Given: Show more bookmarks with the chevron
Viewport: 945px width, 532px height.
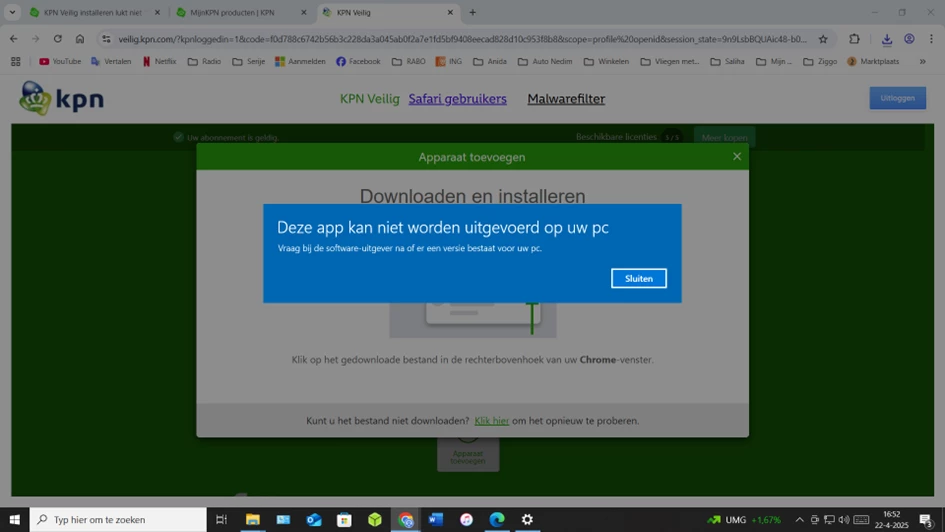Looking at the screenshot, I should [x=922, y=61].
